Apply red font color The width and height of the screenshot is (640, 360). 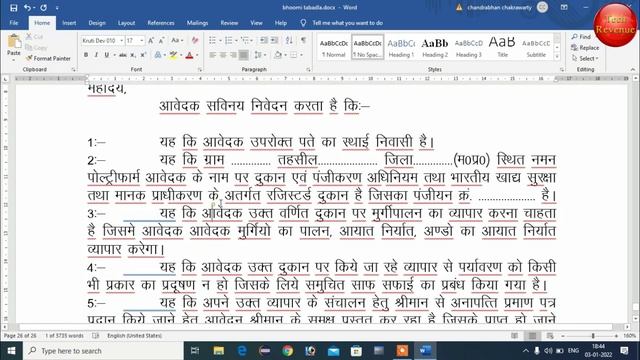click(189, 55)
